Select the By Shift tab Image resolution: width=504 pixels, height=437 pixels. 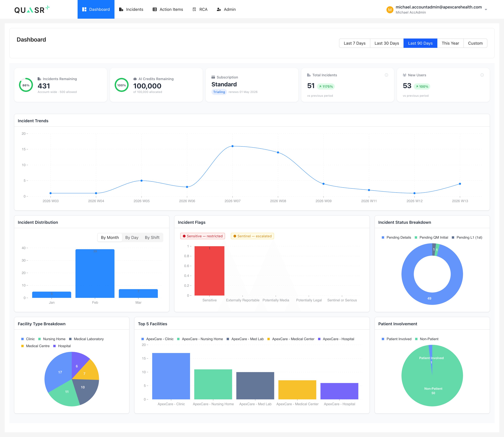point(152,237)
